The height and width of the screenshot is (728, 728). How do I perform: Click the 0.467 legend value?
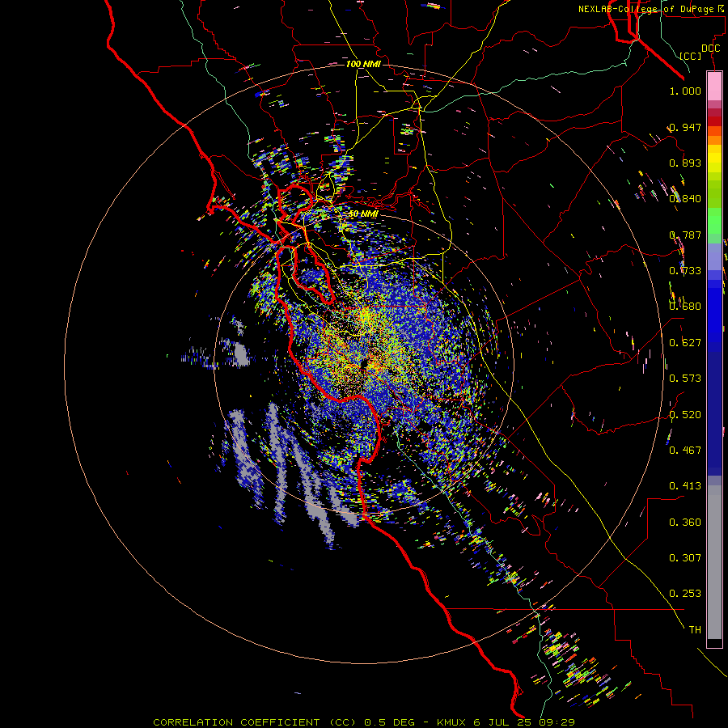coord(685,451)
